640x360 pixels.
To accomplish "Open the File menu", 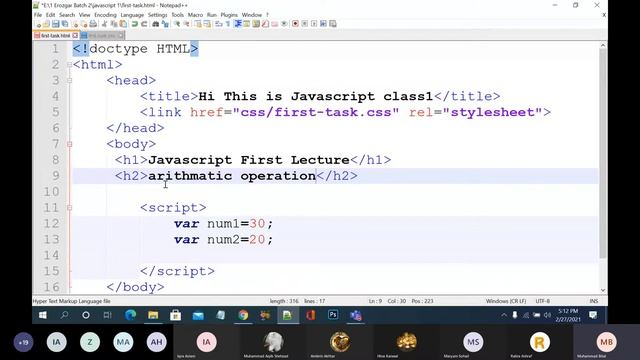I will [38, 15].
